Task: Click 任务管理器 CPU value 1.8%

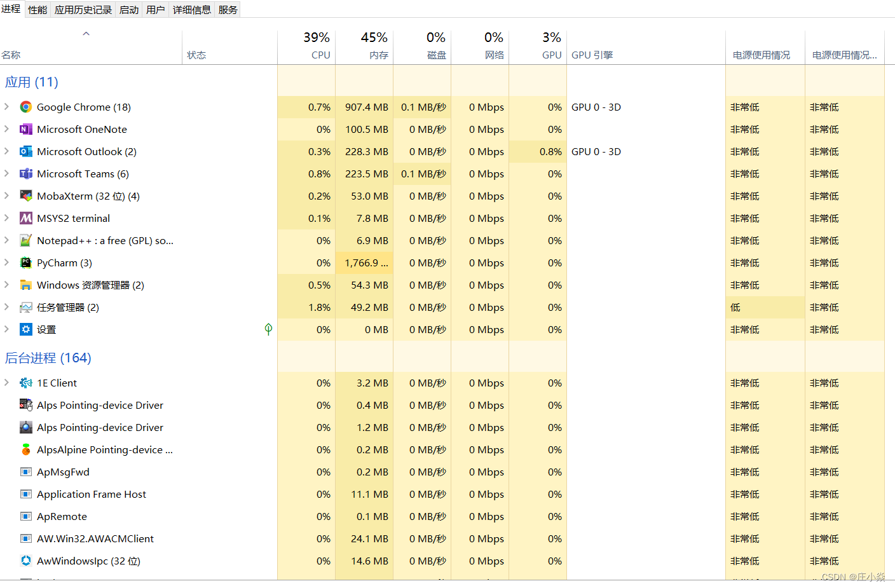Action: click(319, 307)
